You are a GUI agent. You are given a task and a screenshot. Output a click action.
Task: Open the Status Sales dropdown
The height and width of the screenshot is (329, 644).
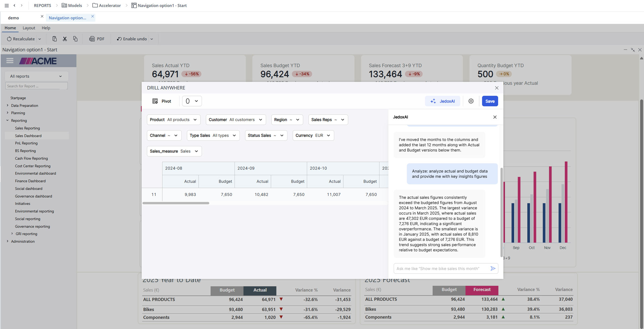click(266, 135)
